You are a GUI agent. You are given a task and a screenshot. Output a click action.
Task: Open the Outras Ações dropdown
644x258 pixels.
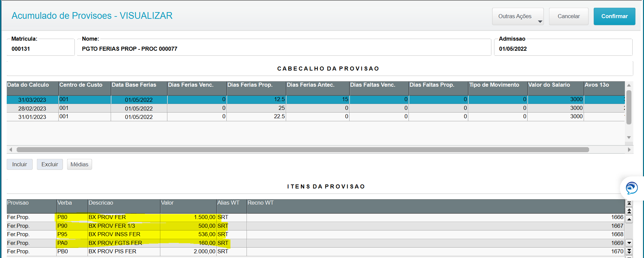pyautogui.click(x=518, y=16)
